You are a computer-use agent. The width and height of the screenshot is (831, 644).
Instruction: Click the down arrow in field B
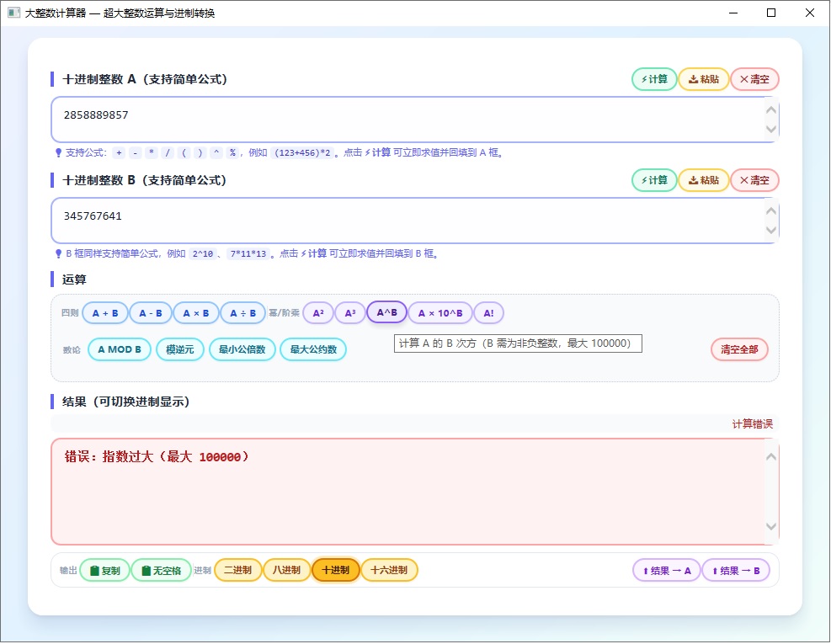pyautogui.click(x=771, y=230)
